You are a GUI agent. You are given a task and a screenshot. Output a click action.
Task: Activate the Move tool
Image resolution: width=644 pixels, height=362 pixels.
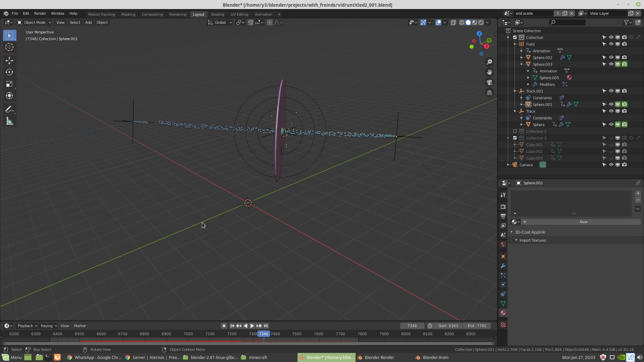click(9, 60)
